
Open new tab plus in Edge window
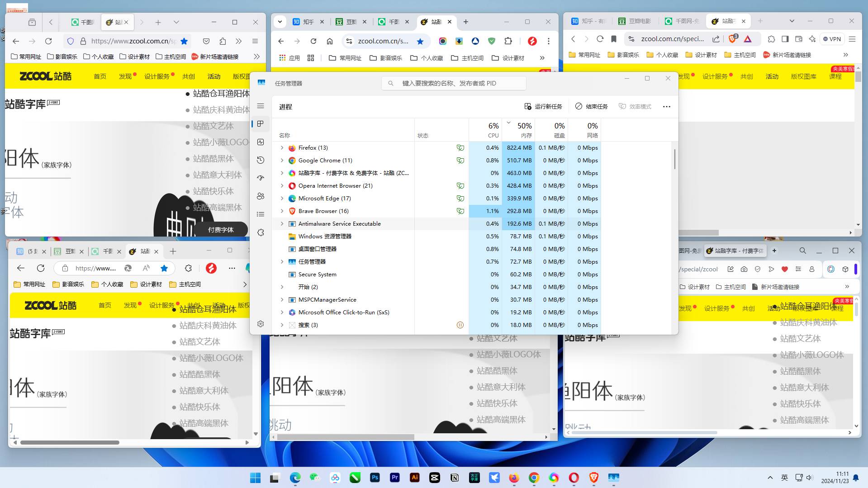pos(173,251)
